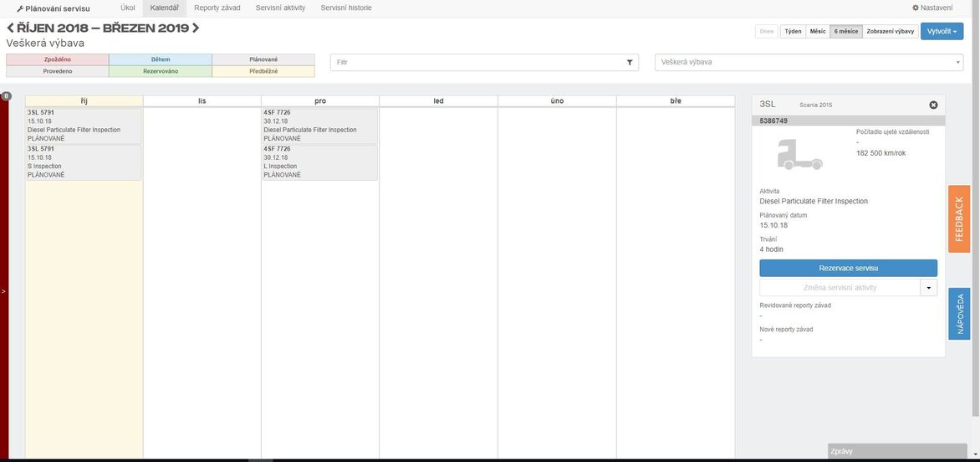The width and height of the screenshot is (980, 462).
Task: Toggle the Rezervováno status filter
Action: coord(161,71)
